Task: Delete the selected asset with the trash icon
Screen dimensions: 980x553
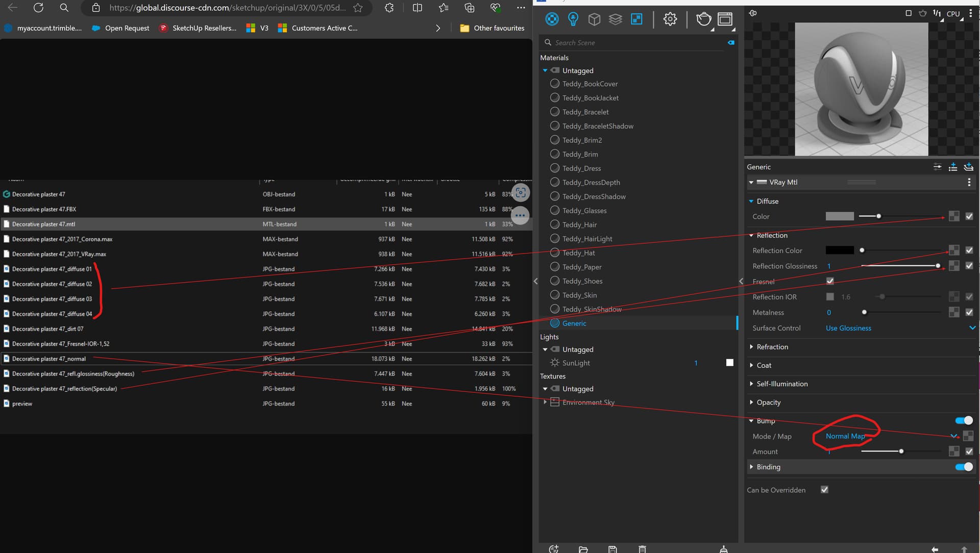Action: click(x=642, y=549)
